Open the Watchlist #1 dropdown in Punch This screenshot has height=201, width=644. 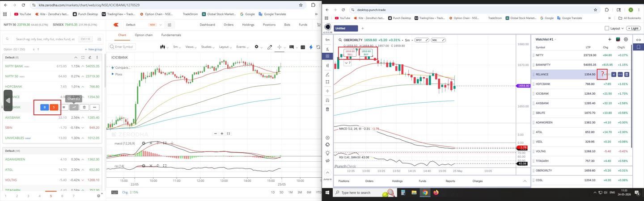[546, 39]
